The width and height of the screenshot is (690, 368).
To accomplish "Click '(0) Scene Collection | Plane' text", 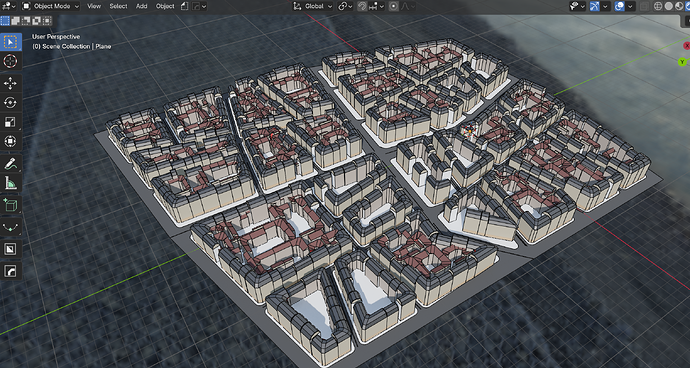I will point(72,46).
